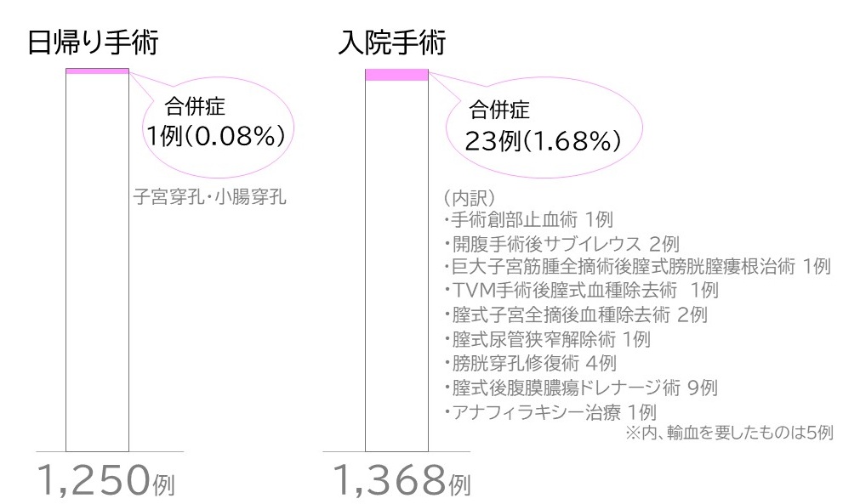The image size is (843, 504).
Task: Click the 入院手術 heading
Action: pos(392,43)
